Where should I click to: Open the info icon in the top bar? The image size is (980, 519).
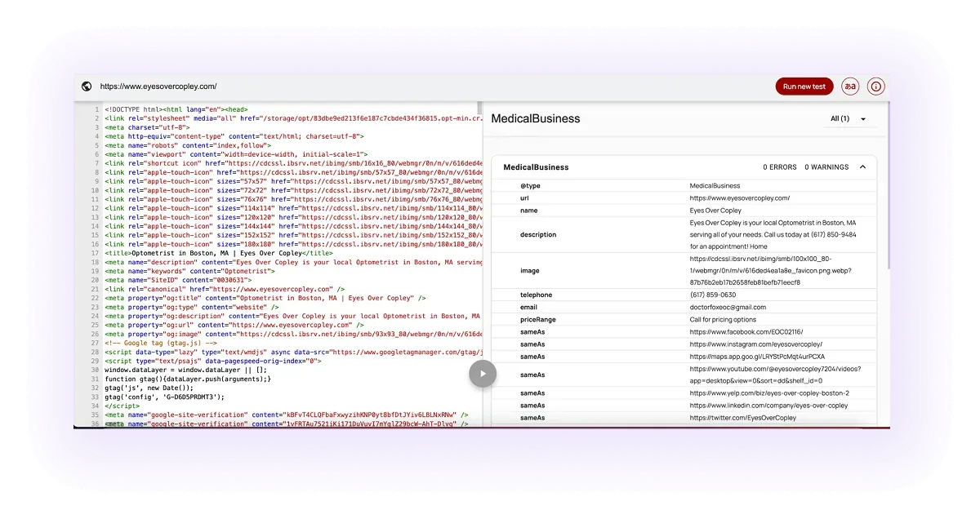[875, 86]
